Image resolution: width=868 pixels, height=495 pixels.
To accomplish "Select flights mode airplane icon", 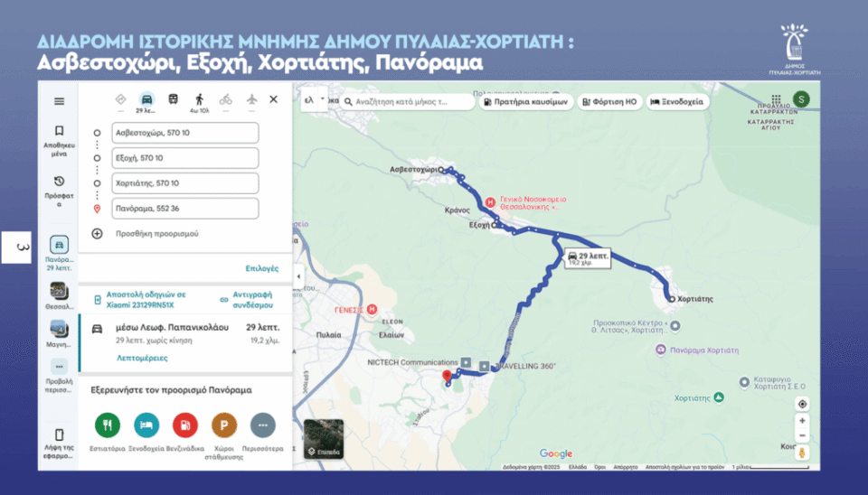I will tap(252, 99).
